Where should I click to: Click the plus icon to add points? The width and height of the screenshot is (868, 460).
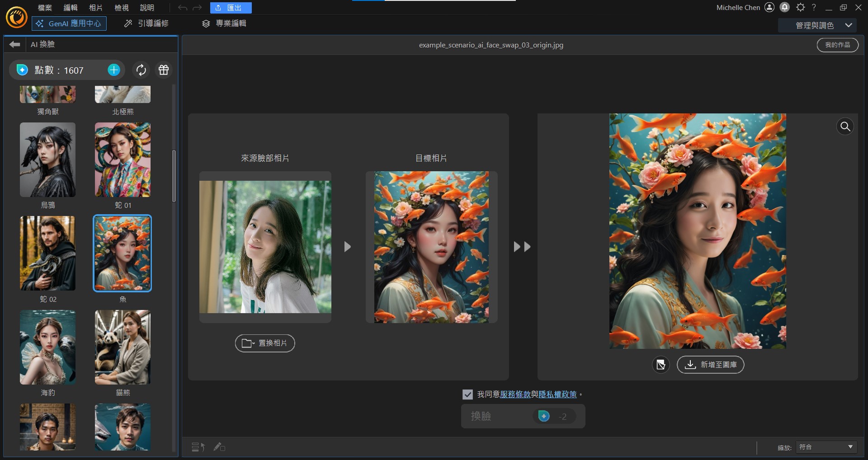[114, 70]
